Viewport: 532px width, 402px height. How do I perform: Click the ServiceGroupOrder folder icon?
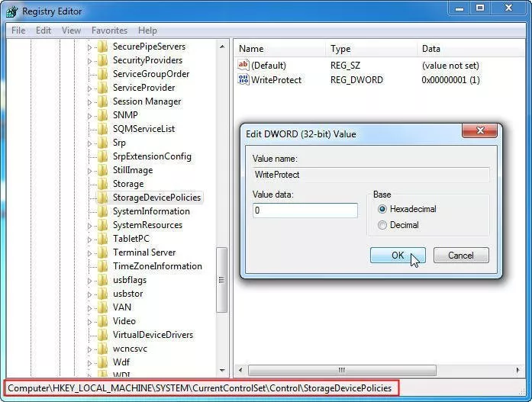102,74
